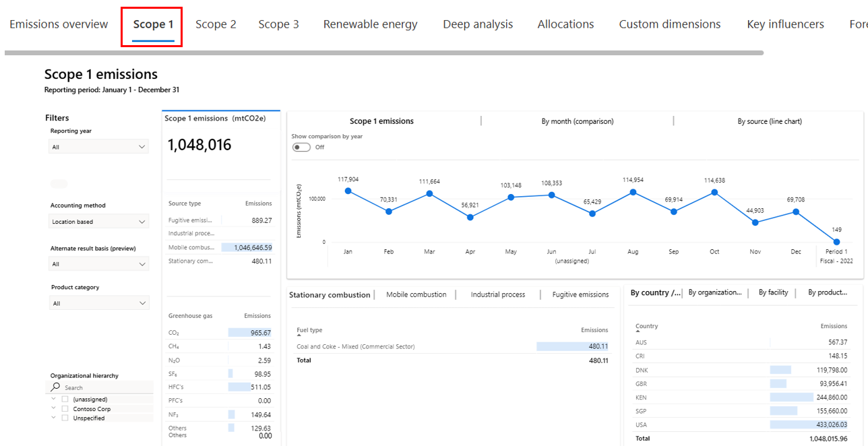Open the Product category dropdown
The height and width of the screenshot is (446, 868).
(x=99, y=303)
